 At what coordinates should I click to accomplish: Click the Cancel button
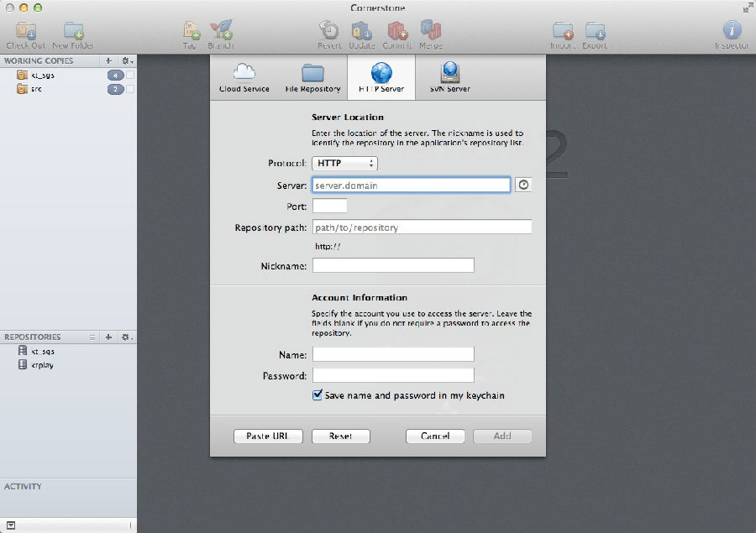click(x=435, y=436)
